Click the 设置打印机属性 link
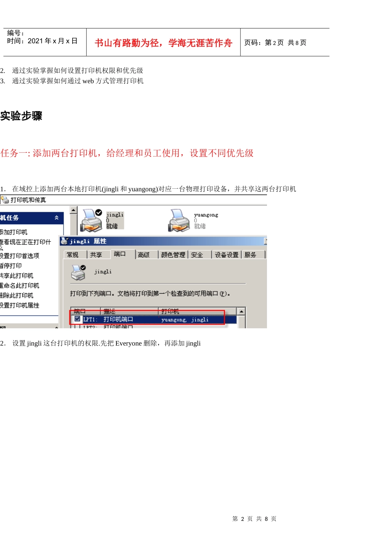Viewport: 392px width, 555px height. pos(19,305)
